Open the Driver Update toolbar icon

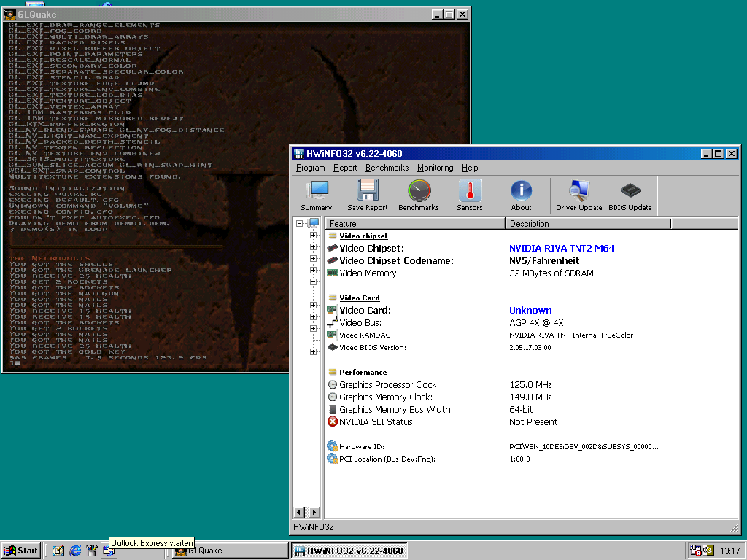click(578, 195)
